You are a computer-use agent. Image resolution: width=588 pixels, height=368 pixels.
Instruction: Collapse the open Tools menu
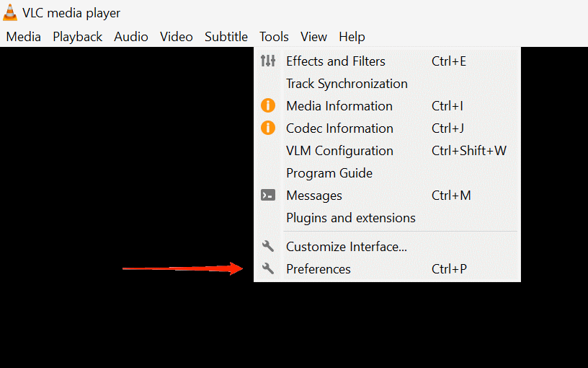(275, 37)
